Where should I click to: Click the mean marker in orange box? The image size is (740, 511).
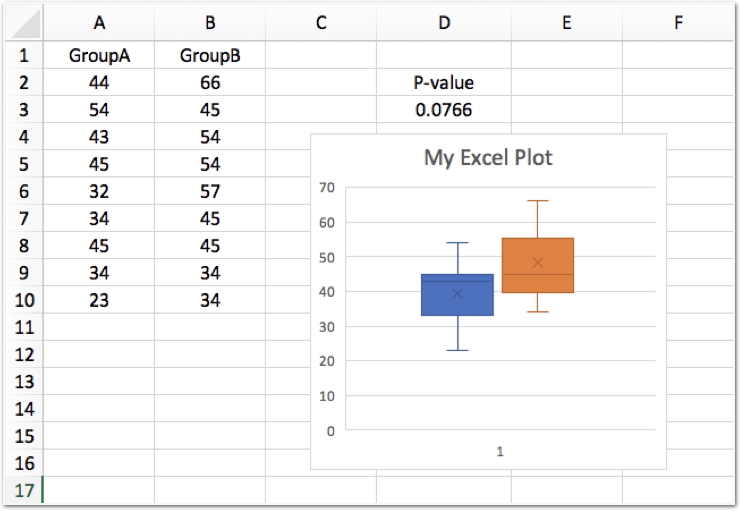point(538,263)
